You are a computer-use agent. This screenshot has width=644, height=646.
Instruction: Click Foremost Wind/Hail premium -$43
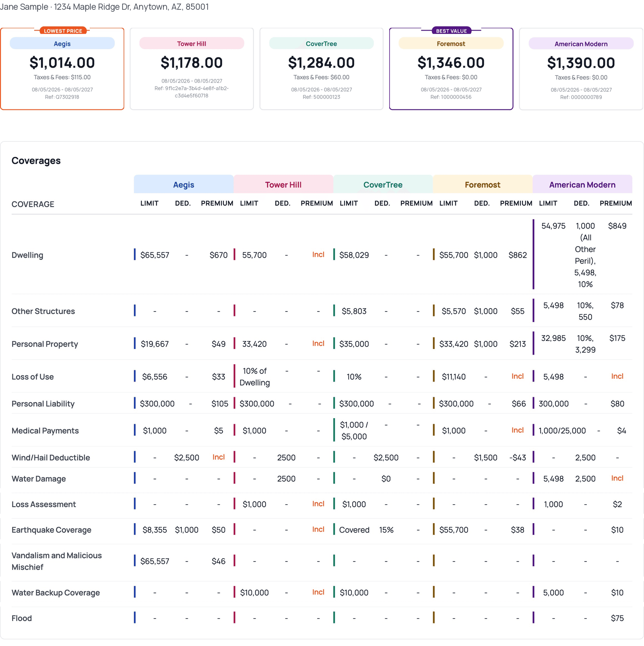518,458
